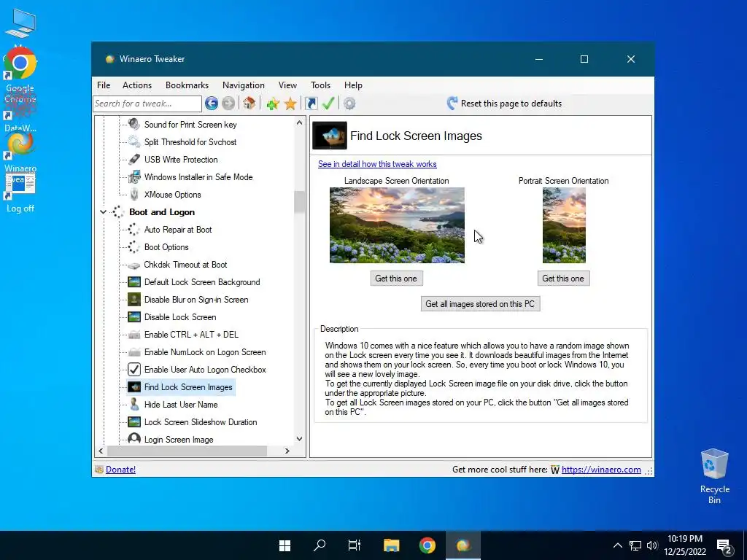Click tree vertical scrollbar down arrow

pos(299,439)
